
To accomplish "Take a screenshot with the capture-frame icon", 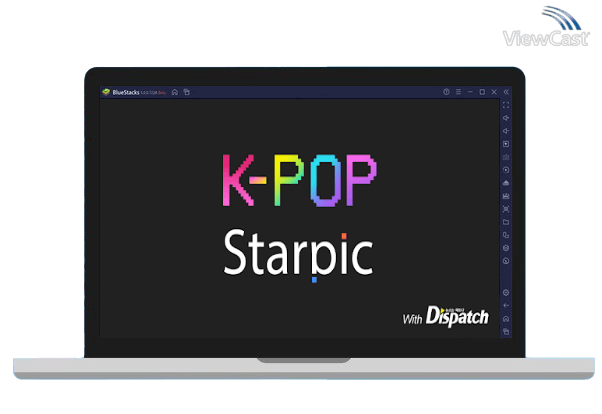I will point(506,209).
